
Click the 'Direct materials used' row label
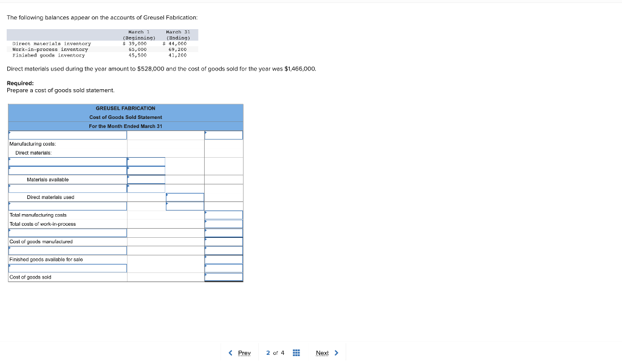[50, 197]
